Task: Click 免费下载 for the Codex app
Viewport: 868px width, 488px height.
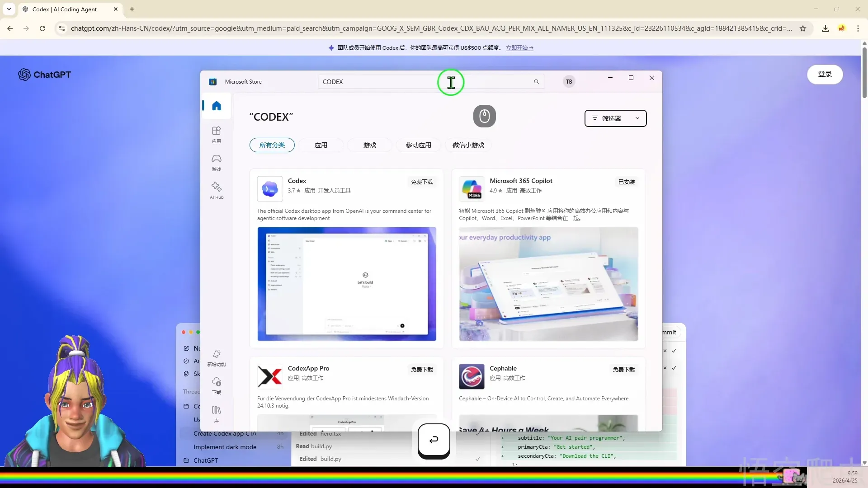Action: [421, 182]
